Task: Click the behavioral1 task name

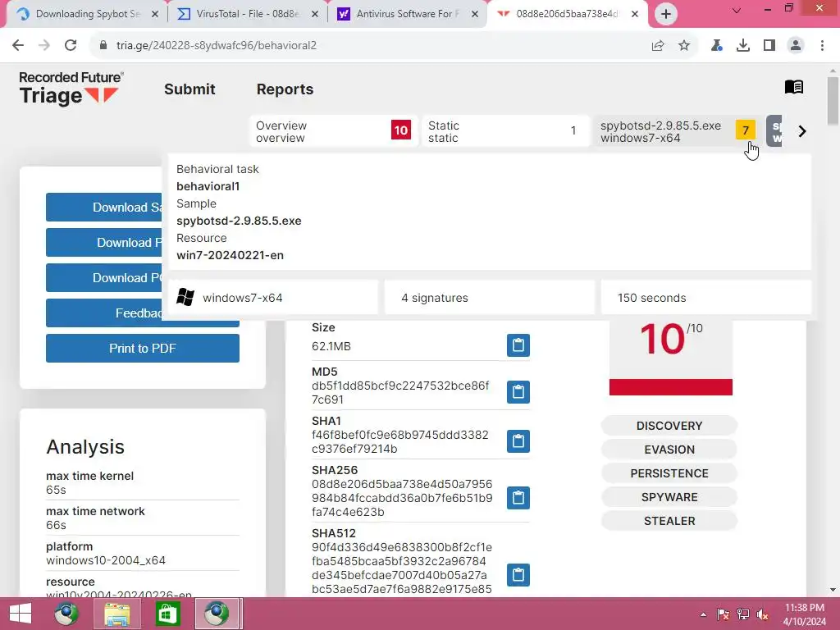Action: click(208, 186)
